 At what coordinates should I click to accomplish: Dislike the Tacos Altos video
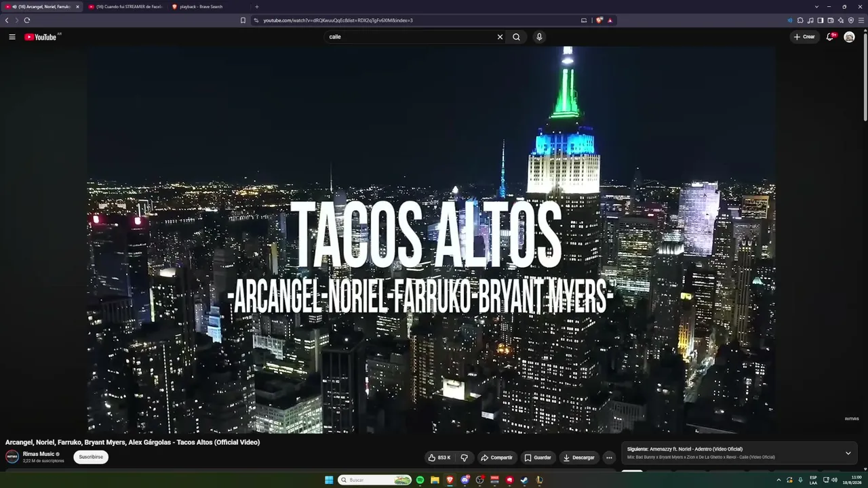click(465, 457)
